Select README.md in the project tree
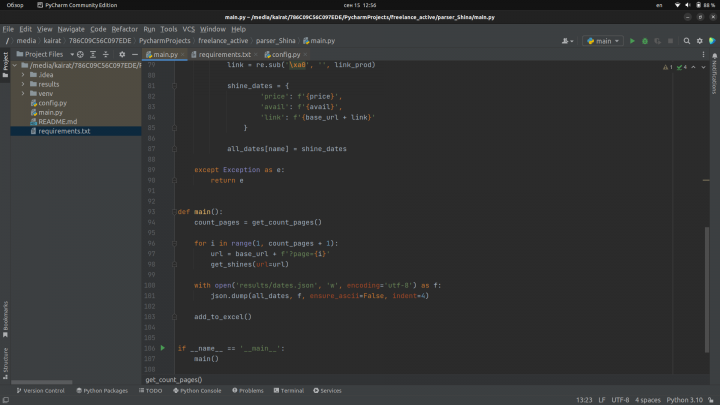 coord(57,121)
